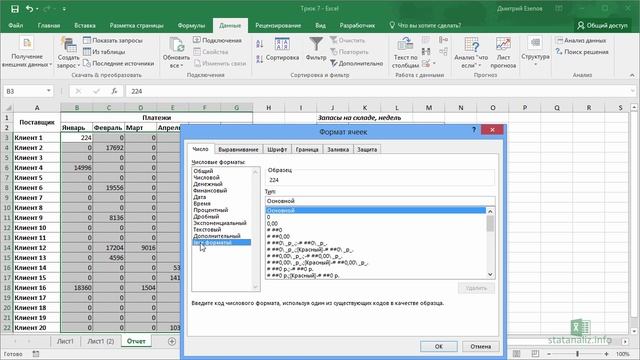Click the Что вы хотите сделать box
This screenshot has height=360, width=640.
point(425,25)
